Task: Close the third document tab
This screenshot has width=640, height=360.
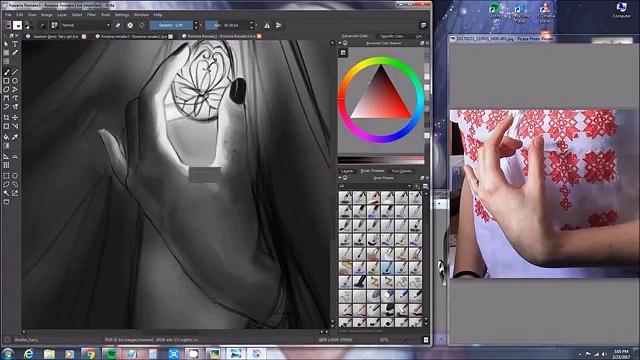Action: coord(259,36)
